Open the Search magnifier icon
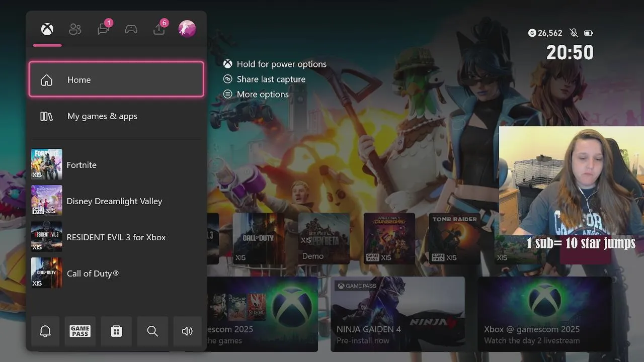This screenshot has width=644, height=362. 152,331
